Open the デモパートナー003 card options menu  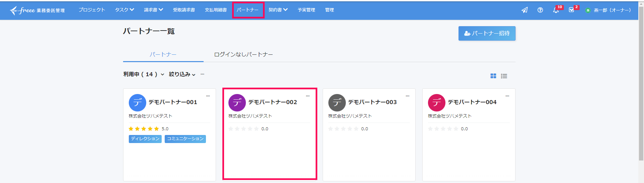coord(408,96)
